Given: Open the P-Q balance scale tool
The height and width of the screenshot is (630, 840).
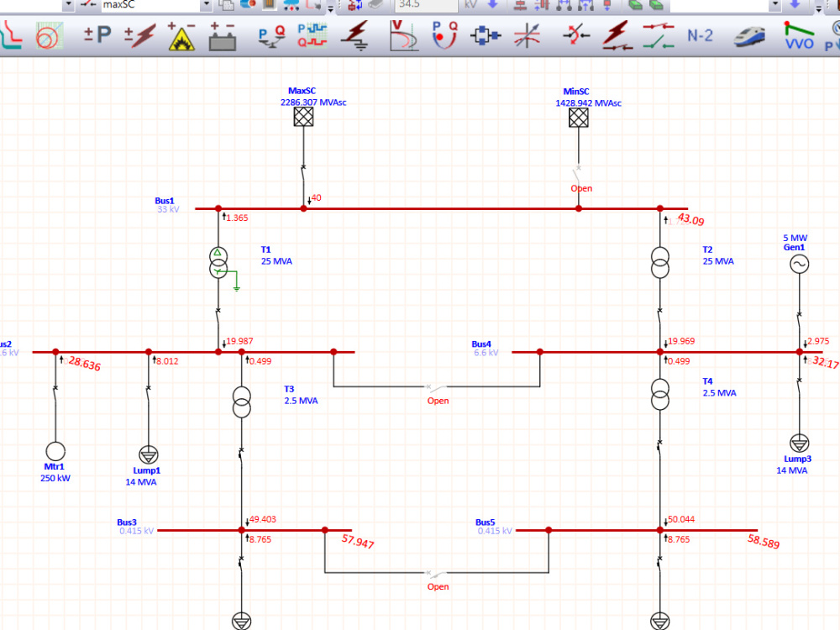Looking at the screenshot, I should (x=269, y=36).
